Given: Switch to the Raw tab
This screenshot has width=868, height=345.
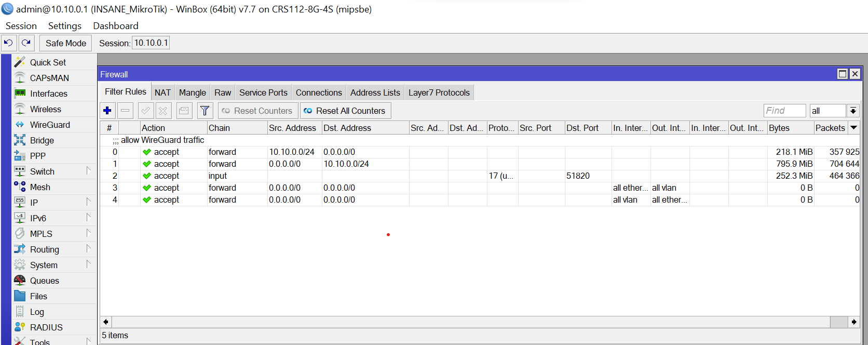Looking at the screenshot, I should click(x=223, y=92).
